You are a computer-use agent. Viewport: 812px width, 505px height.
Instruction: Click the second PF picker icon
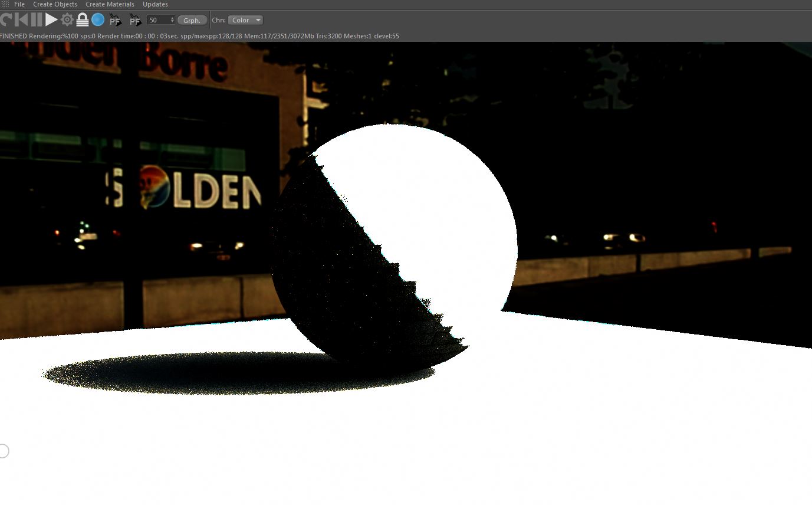point(135,21)
